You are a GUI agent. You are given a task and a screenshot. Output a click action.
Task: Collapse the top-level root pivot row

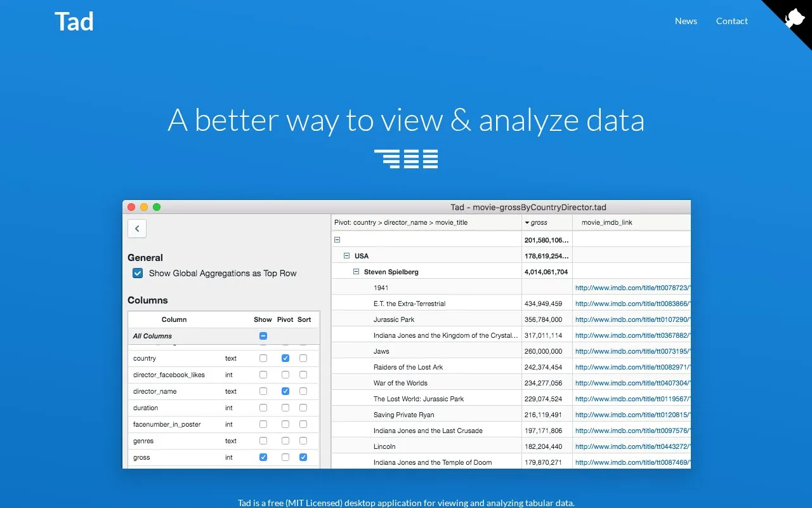337,240
